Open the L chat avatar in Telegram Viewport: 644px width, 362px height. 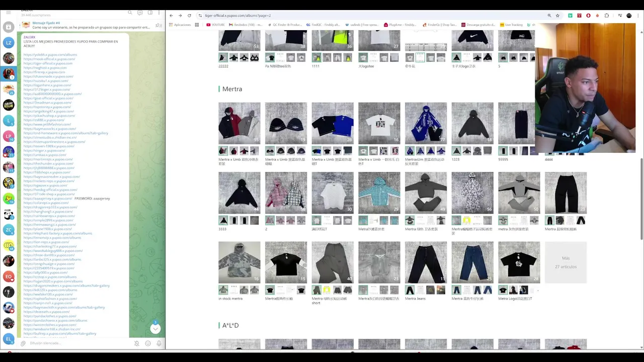coord(9,121)
